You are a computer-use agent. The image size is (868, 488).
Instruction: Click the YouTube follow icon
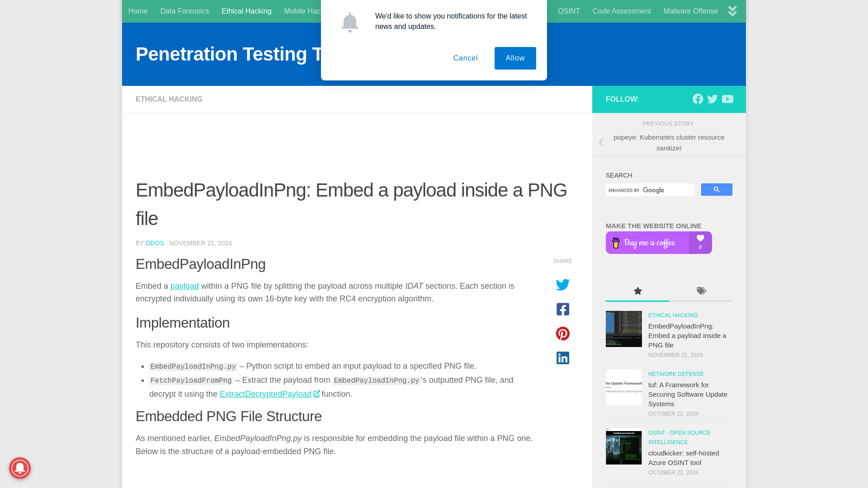point(727,99)
